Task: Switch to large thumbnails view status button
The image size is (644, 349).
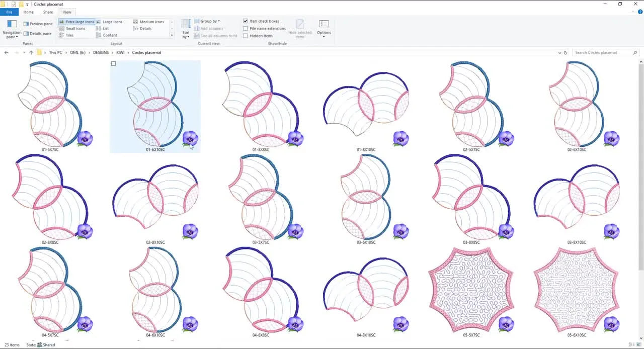Action: click(639, 345)
